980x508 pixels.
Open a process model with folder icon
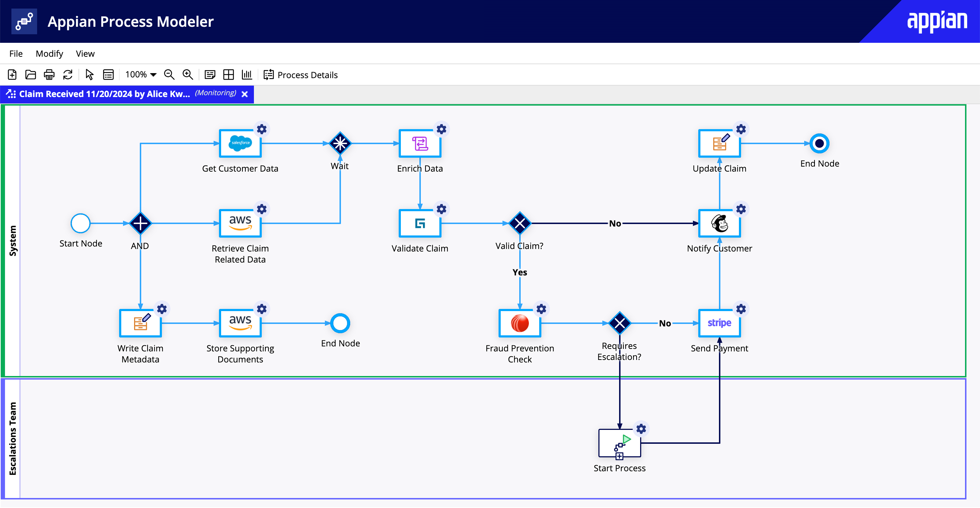pos(30,75)
